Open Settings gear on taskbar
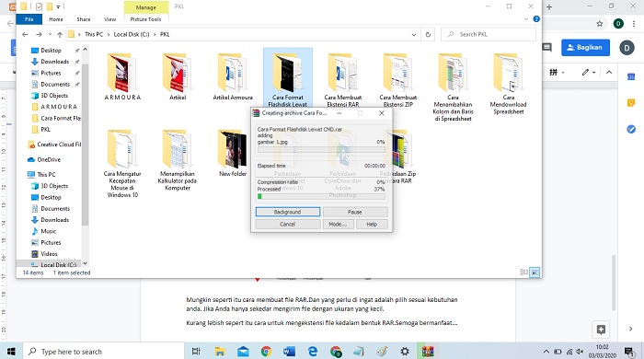Image resolution: width=644 pixels, height=359 pixels. [405, 352]
